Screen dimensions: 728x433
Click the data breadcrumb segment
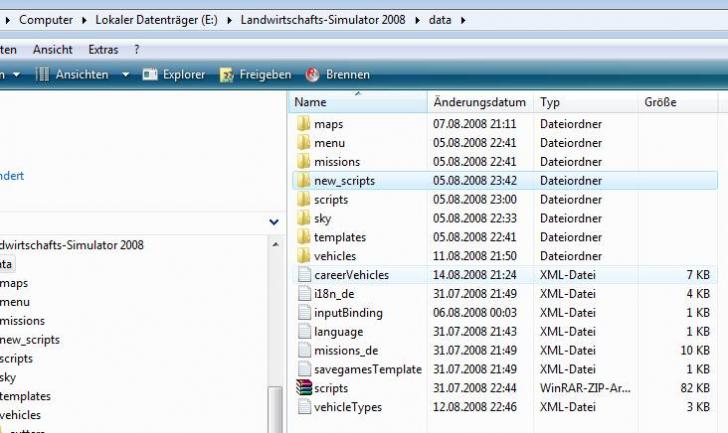(x=440, y=20)
